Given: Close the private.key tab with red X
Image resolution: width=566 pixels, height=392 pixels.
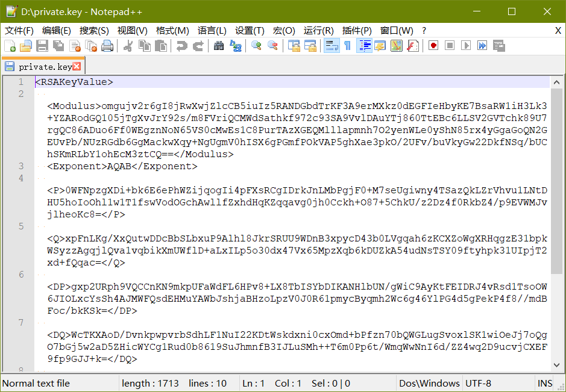Looking at the screenshot, I should [77, 66].
